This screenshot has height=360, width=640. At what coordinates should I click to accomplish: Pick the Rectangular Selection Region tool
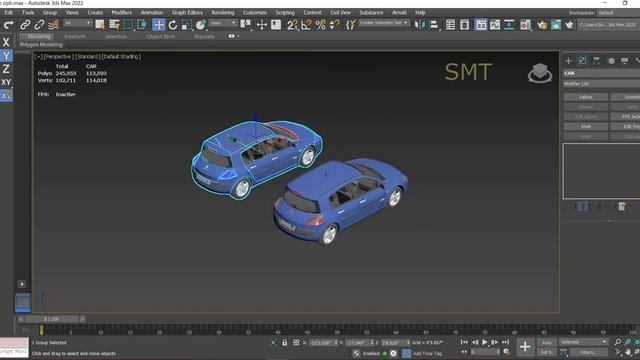(x=128, y=25)
